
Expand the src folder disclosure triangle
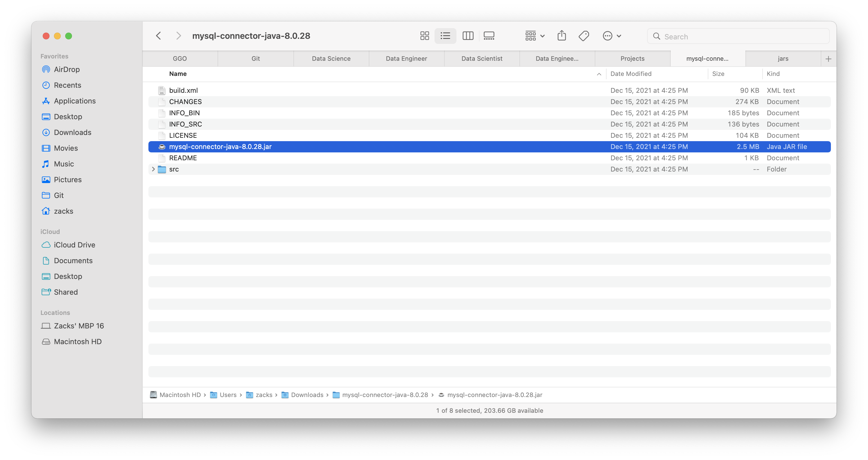pos(153,169)
